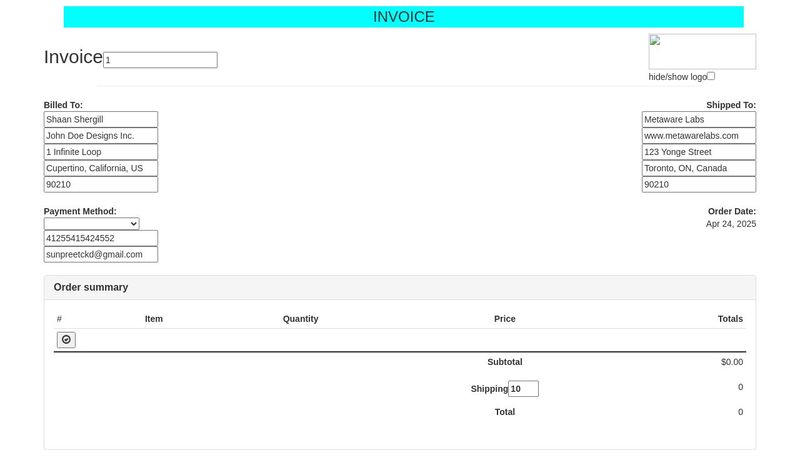Click the card number 41255415424552 field
800x450 pixels.
[101, 238]
